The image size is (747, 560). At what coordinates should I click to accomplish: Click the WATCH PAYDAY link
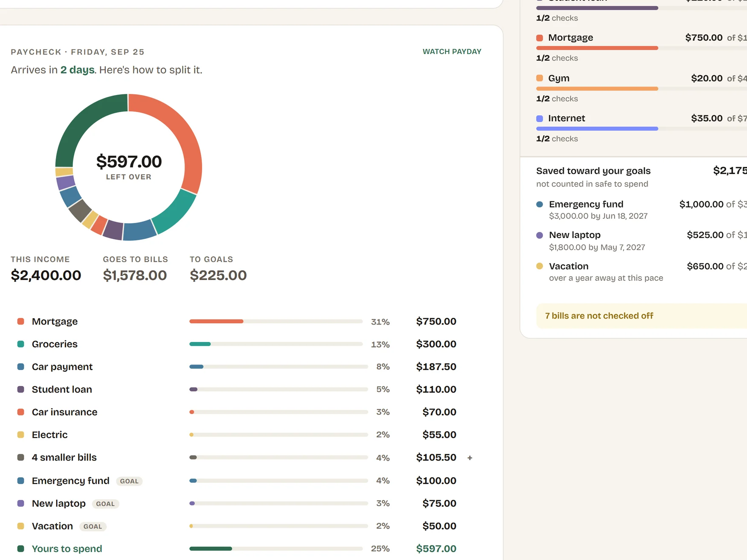[452, 51]
